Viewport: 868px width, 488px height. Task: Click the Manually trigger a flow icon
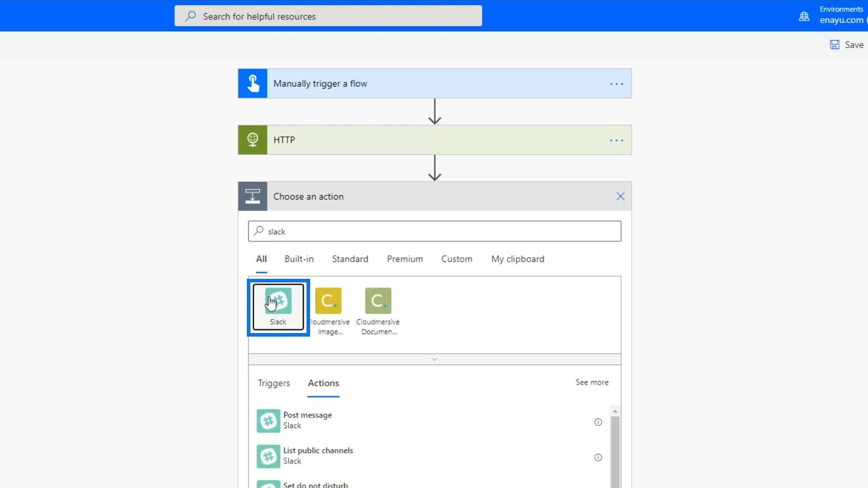point(253,84)
